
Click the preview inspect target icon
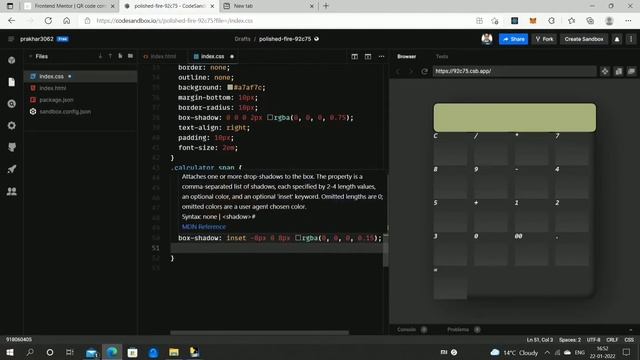[605, 71]
